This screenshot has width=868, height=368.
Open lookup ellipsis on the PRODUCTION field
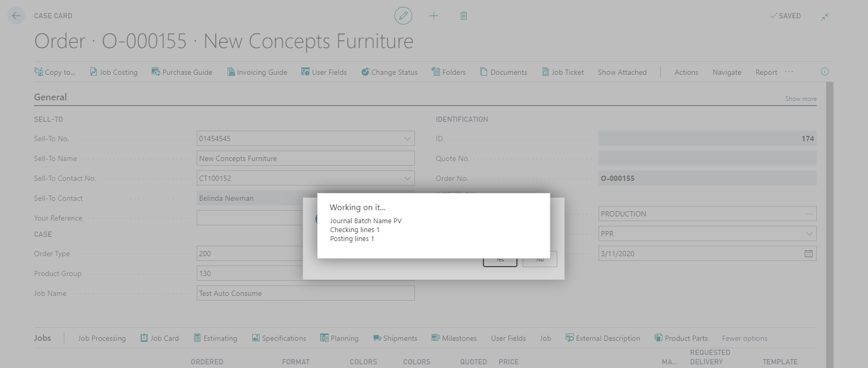click(x=809, y=214)
